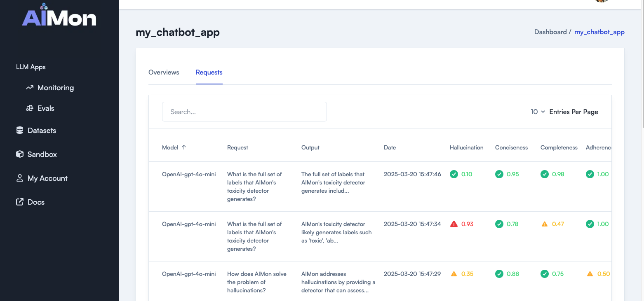644x301 pixels.
Task: Click output starting 'AIMon addresses hallucinations'
Action: pyautogui.click(x=338, y=282)
